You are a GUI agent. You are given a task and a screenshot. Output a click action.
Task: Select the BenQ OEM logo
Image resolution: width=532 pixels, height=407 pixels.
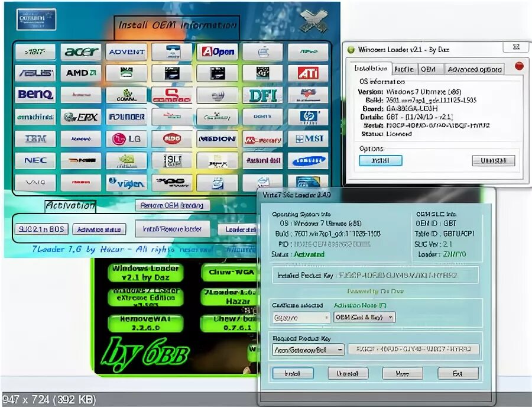coord(35,95)
